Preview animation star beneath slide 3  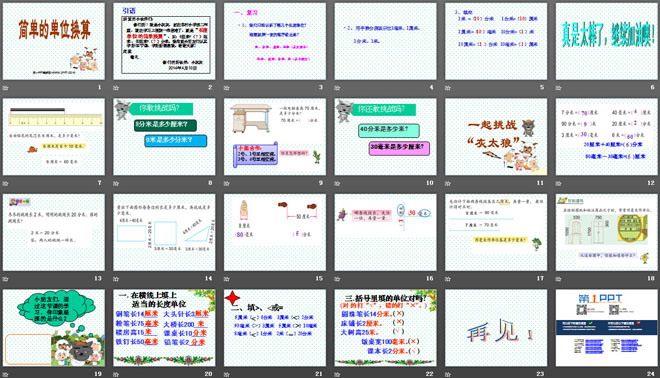pos(227,88)
